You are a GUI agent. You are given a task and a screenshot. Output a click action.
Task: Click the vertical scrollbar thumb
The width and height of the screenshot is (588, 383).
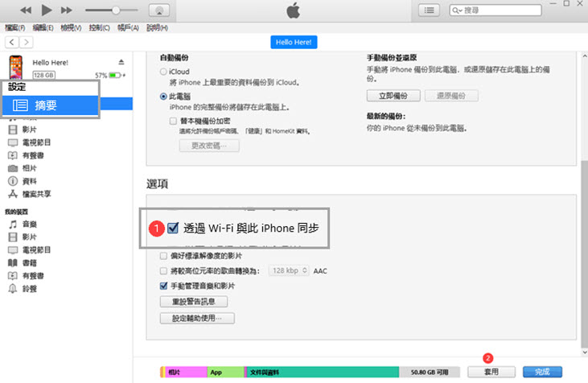(x=585, y=254)
